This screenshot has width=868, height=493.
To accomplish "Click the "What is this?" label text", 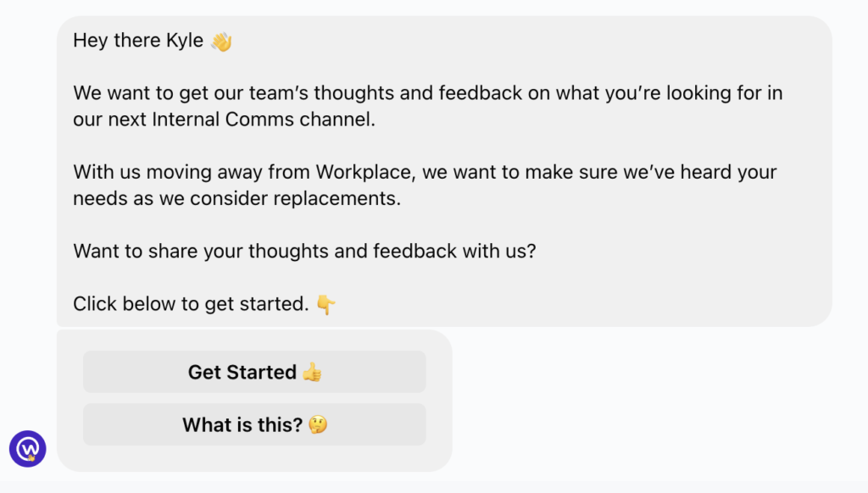I will pos(242,424).
